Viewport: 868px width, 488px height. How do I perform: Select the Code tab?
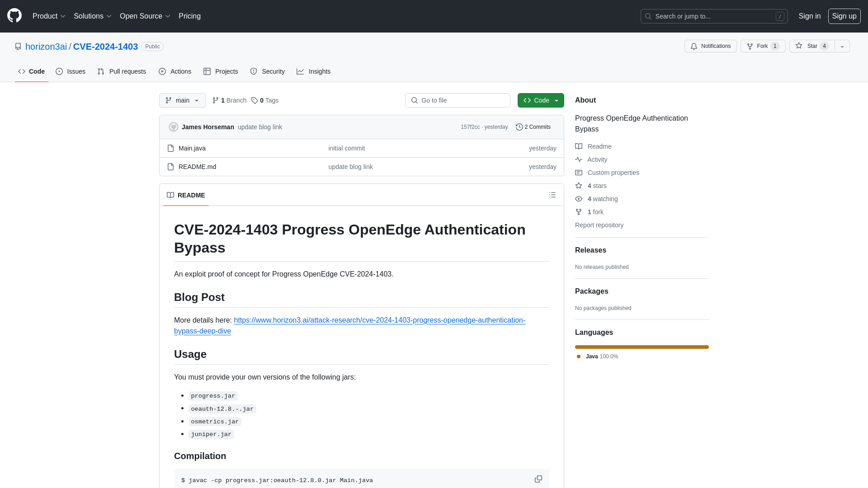tap(31, 71)
